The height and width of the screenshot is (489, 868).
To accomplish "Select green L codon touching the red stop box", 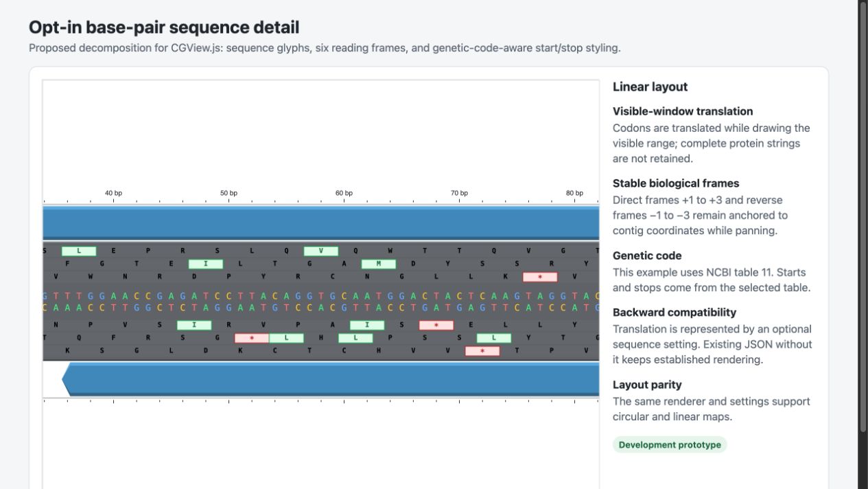I will [286, 338].
